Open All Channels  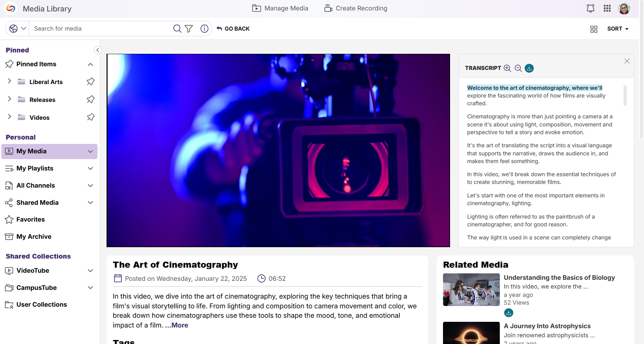[36, 186]
